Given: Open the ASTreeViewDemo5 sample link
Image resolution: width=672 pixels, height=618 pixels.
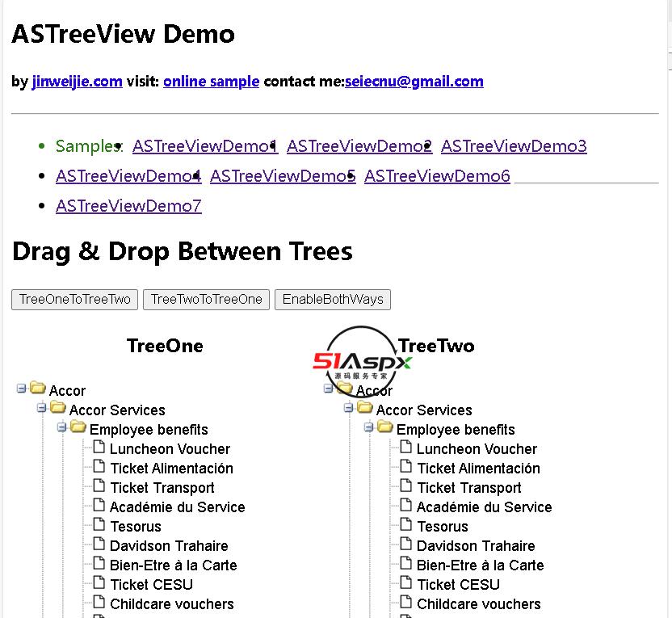Looking at the screenshot, I should click(x=283, y=176).
